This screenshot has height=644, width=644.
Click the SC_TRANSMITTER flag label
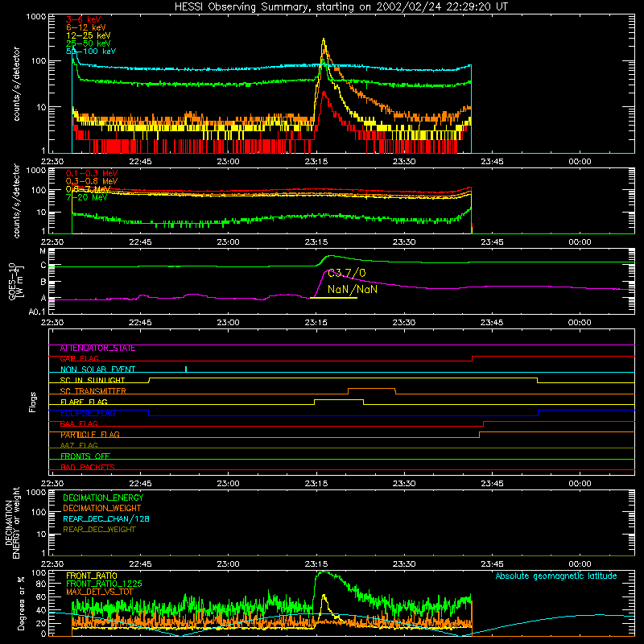pos(93,391)
